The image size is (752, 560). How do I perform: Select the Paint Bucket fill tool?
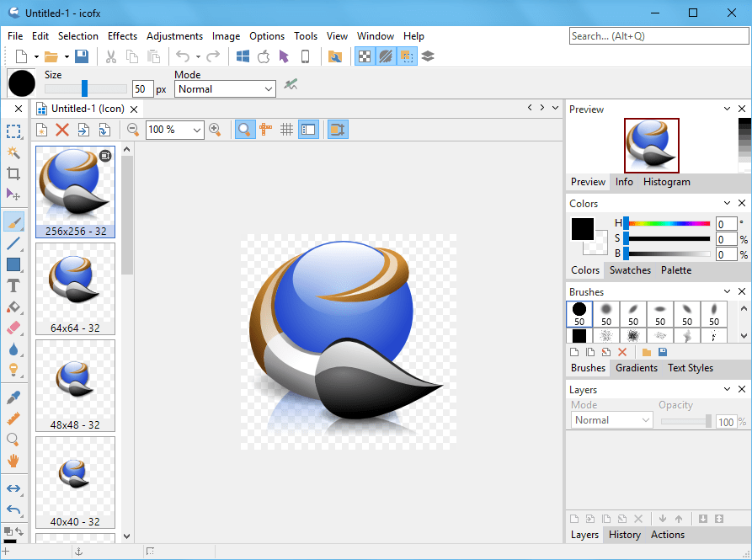pyautogui.click(x=13, y=307)
